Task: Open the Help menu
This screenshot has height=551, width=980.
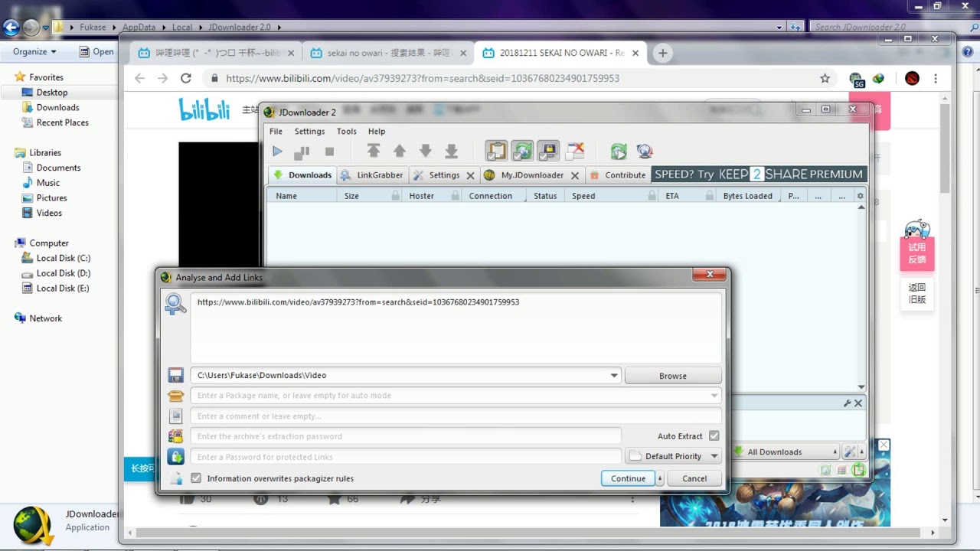Action: [376, 131]
